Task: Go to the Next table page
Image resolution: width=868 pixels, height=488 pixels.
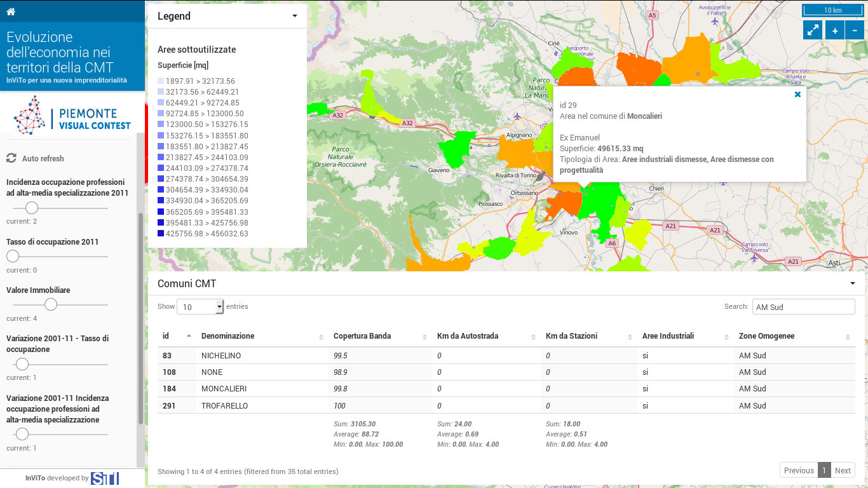Action: click(843, 470)
